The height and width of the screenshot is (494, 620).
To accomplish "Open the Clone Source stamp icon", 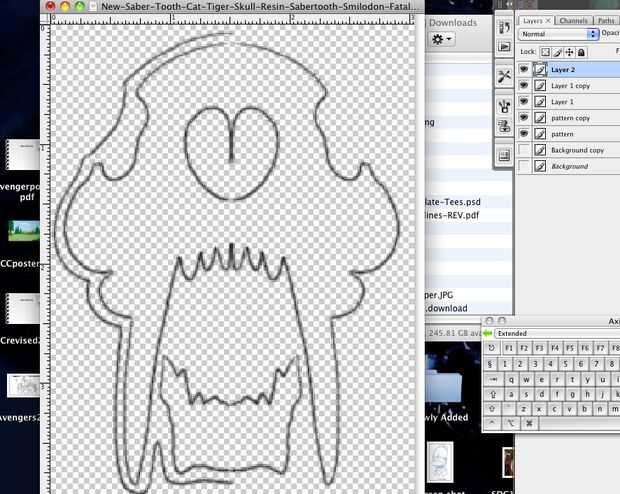I will [504, 126].
